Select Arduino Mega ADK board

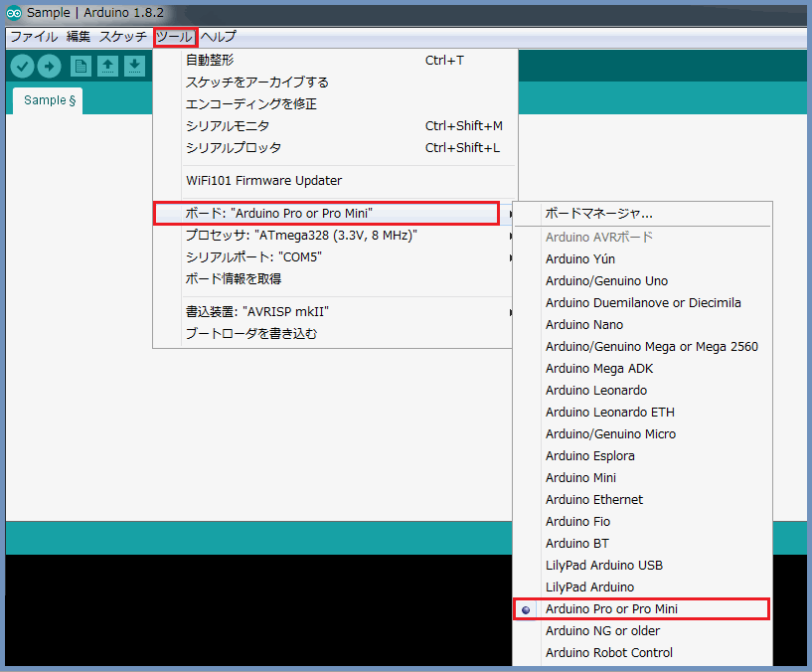(642, 369)
